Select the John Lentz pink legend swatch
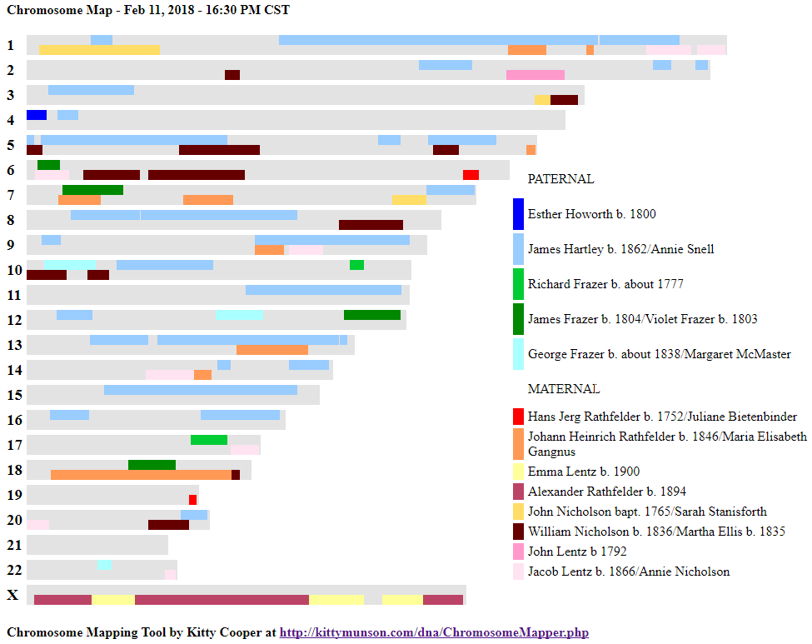Viewport: 812px width, 644px height. coord(518,552)
